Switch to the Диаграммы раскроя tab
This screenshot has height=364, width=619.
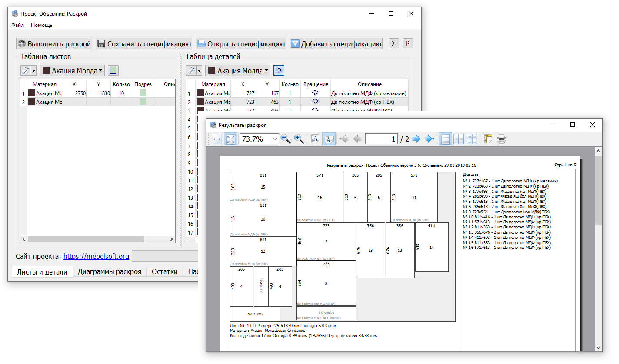[x=110, y=272]
